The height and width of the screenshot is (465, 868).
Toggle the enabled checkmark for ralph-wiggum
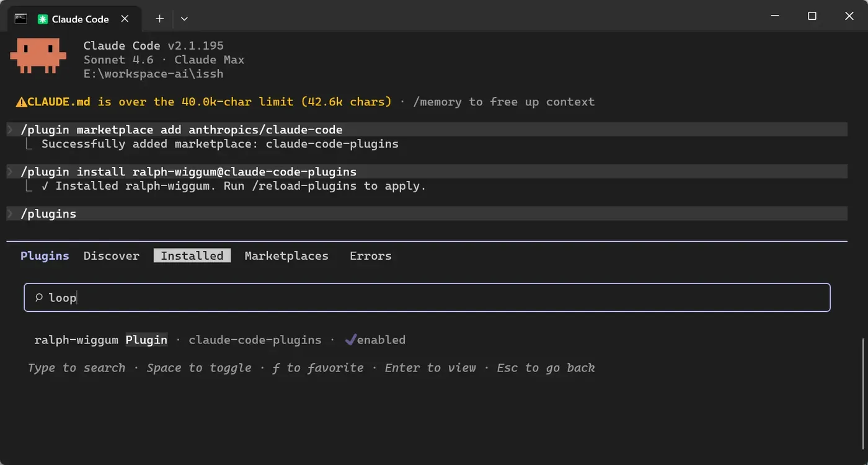tap(350, 340)
